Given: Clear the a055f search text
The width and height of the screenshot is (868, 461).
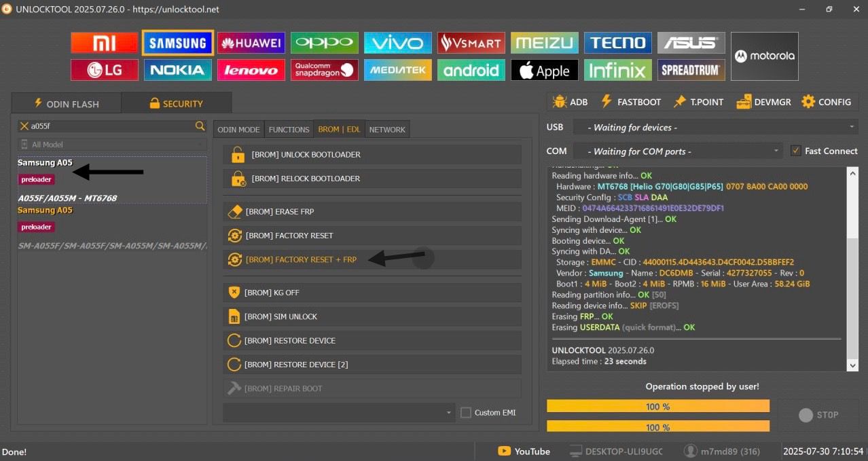Looking at the screenshot, I should click(x=24, y=126).
